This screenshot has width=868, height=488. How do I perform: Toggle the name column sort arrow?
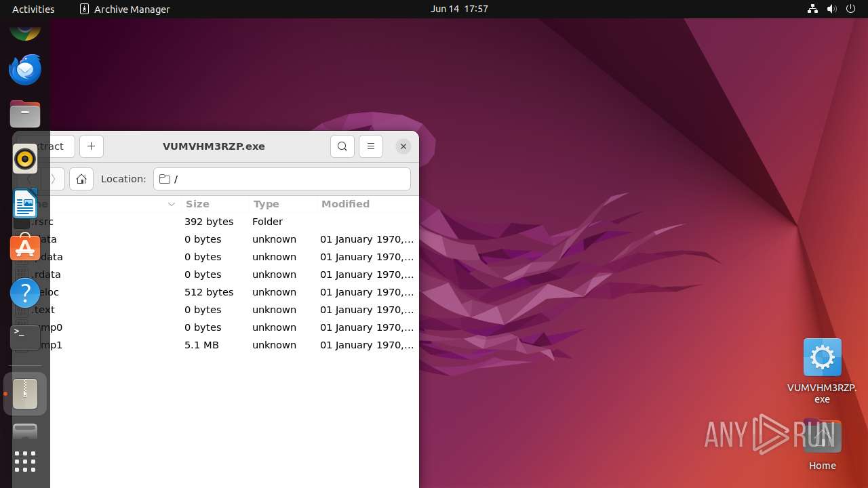point(172,204)
